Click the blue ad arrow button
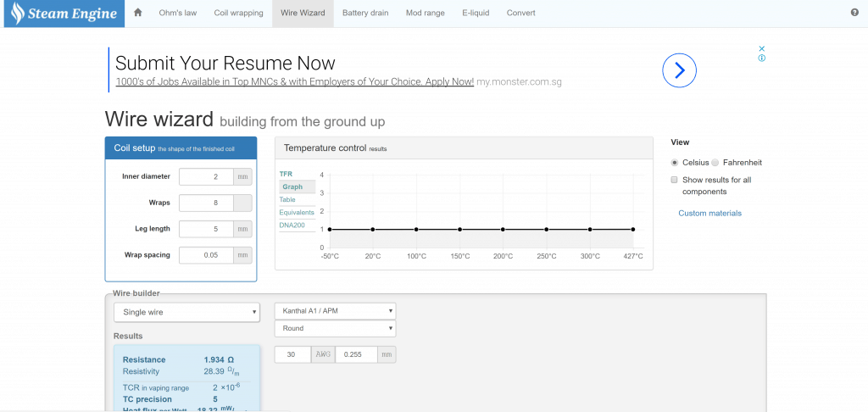This screenshot has width=868, height=412. pyautogui.click(x=678, y=70)
